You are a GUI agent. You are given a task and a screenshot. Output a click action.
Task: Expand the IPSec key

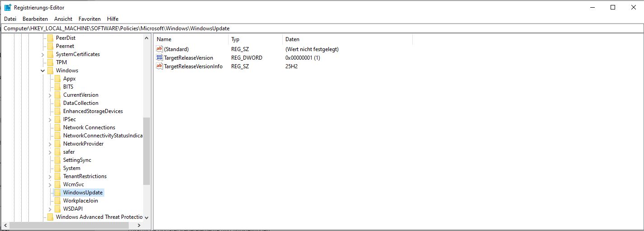50,119
